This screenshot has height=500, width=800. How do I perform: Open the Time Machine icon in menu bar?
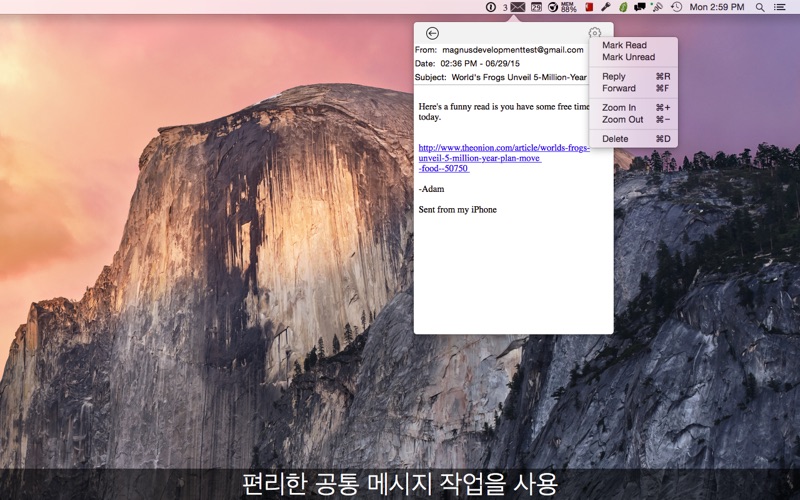click(676, 7)
